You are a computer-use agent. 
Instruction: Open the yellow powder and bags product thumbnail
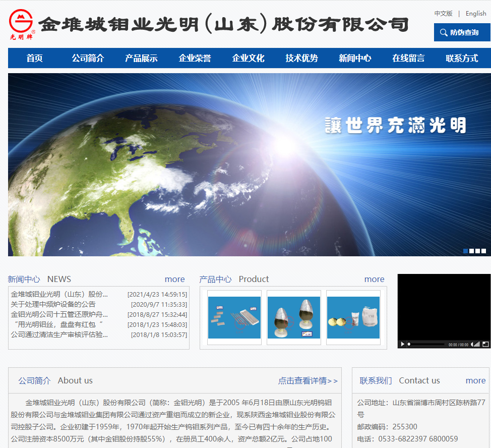click(x=353, y=317)
